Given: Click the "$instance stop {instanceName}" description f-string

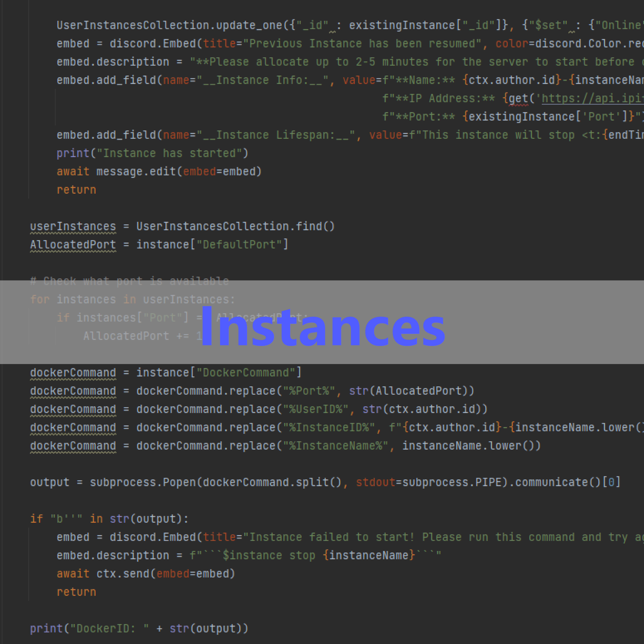Looking at the screenshot, I should click(316, 556).
